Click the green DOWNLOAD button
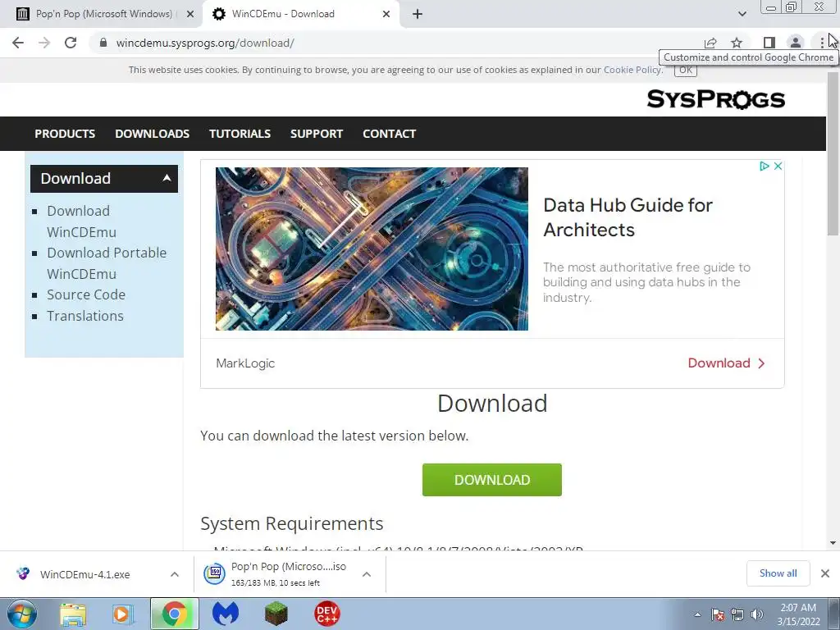This screenshot has height=630, width=840. pyautogui.click(x=492, y=480)
